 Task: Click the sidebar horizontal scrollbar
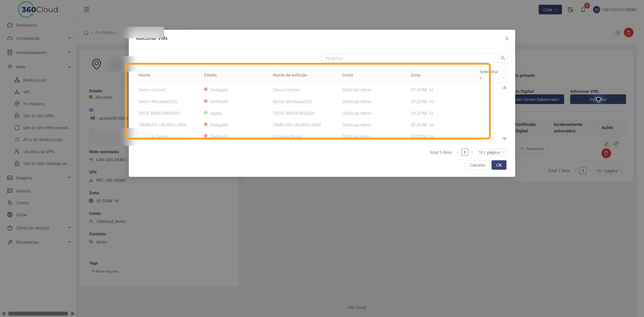pos(38,313)
